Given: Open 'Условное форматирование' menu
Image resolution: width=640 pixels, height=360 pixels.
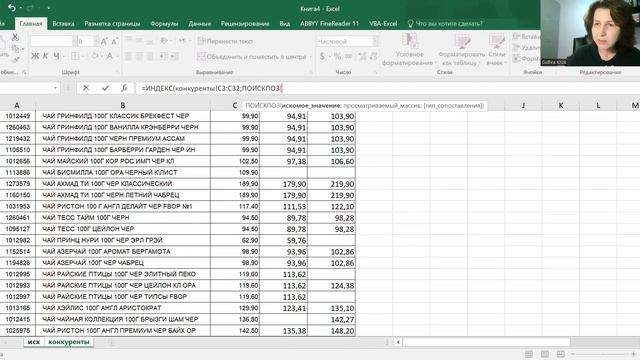Looking at the screenshot, I should pos(409,50).
